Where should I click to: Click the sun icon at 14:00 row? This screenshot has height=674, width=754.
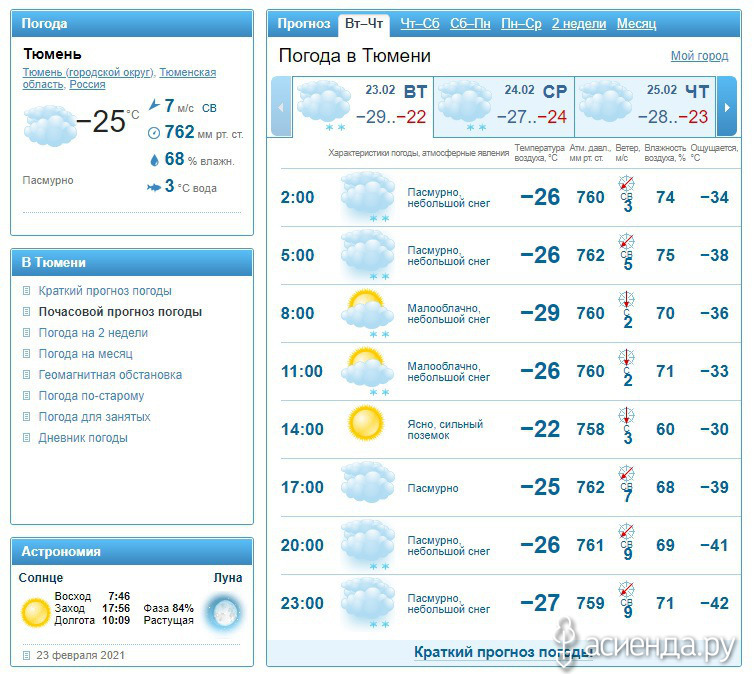click(366, 423)
